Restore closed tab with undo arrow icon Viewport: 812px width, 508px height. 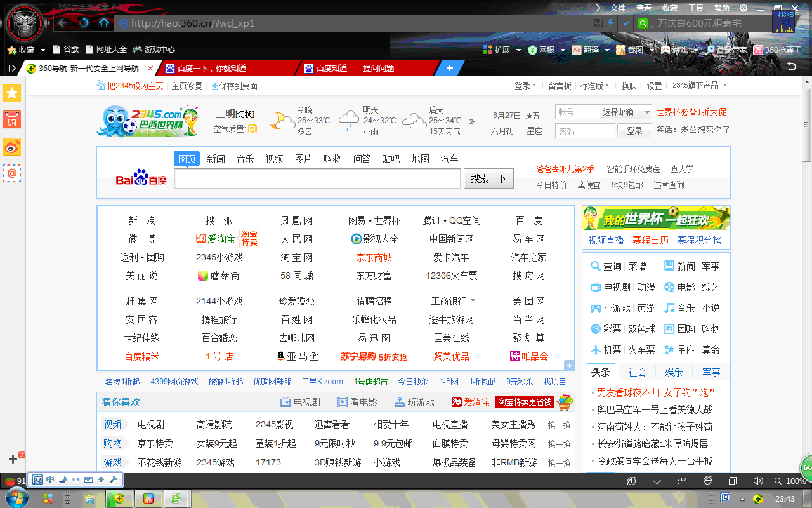click(x=791, y=67)
